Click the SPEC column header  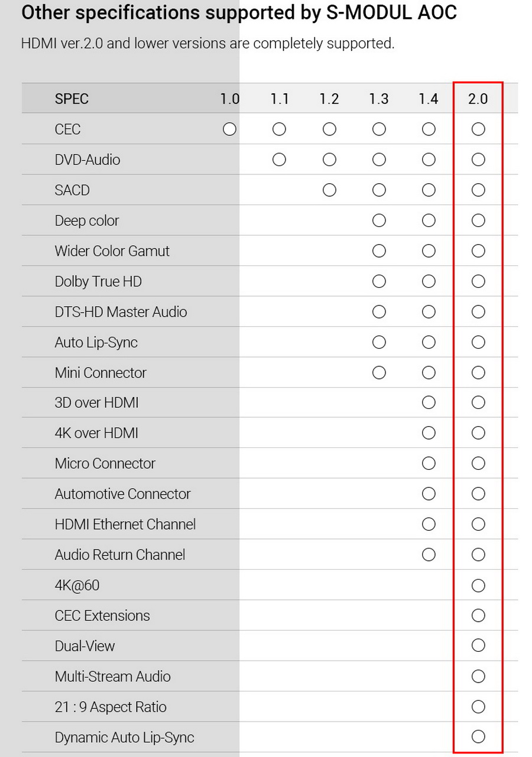(72, 99)
